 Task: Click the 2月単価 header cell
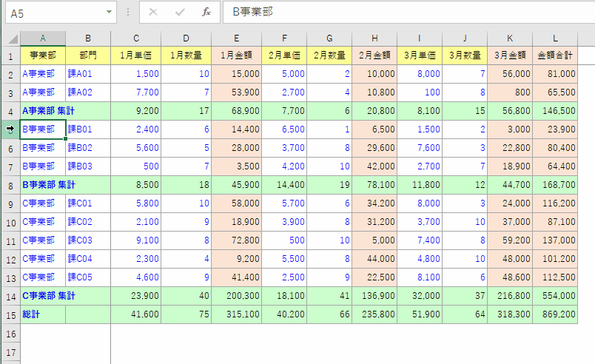[284, 55]
